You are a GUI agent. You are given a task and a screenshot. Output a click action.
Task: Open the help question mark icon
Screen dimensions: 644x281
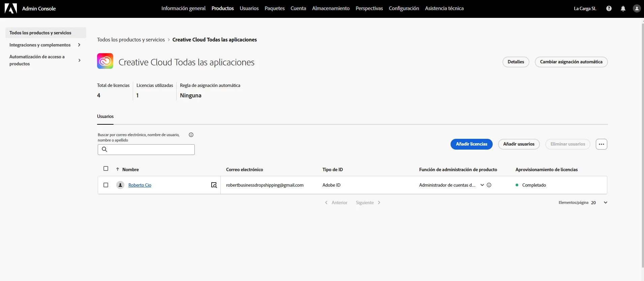point(609,8)
